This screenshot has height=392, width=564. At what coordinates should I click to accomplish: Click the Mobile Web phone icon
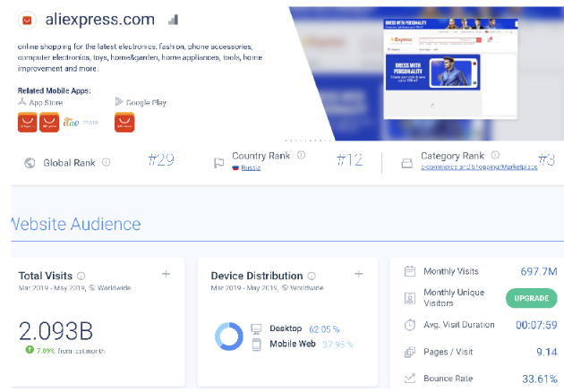point(256,345)
